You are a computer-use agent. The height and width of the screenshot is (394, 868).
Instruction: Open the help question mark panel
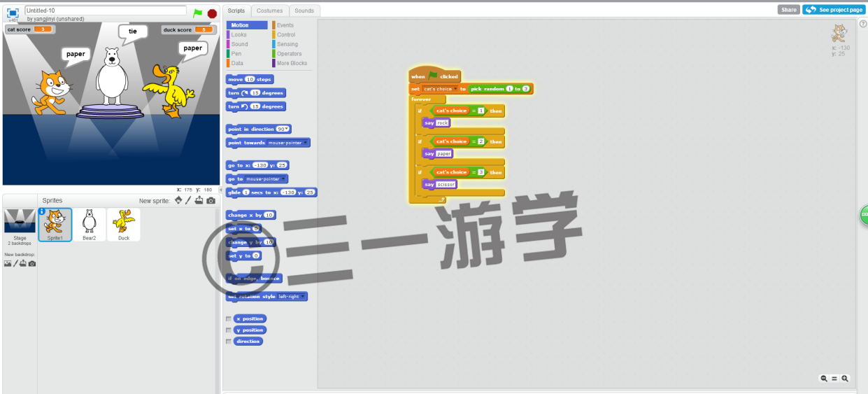click(x=862, y=24)
